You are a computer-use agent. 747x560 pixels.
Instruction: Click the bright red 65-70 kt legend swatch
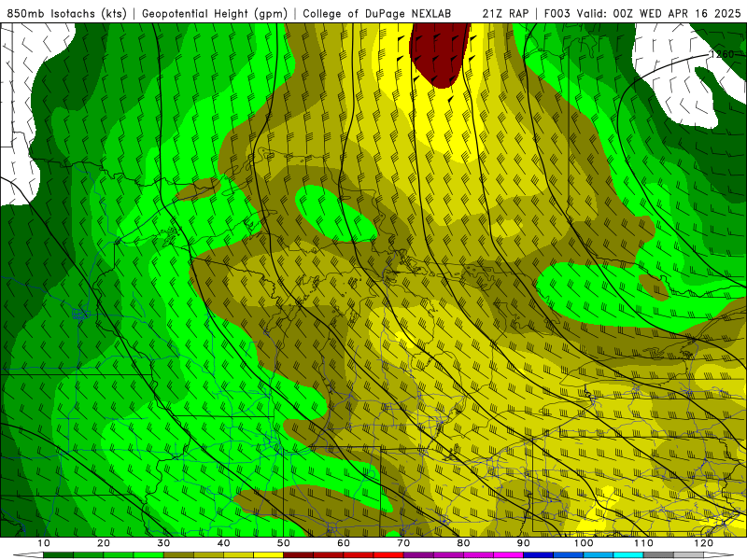pyautogui.click(x=388, y=555)
